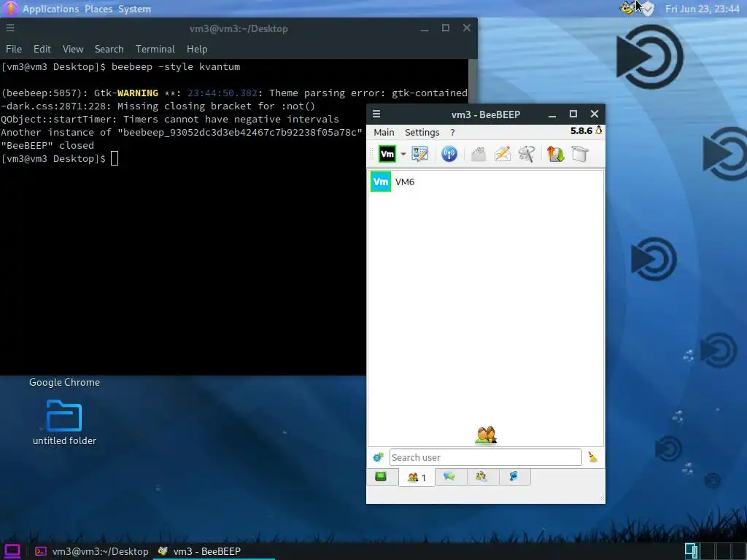Image resolution: width=747 pixels, height=560 pixels.
Task: Select the VM6 user in BeeBEEP list
Action: (486, 182)
